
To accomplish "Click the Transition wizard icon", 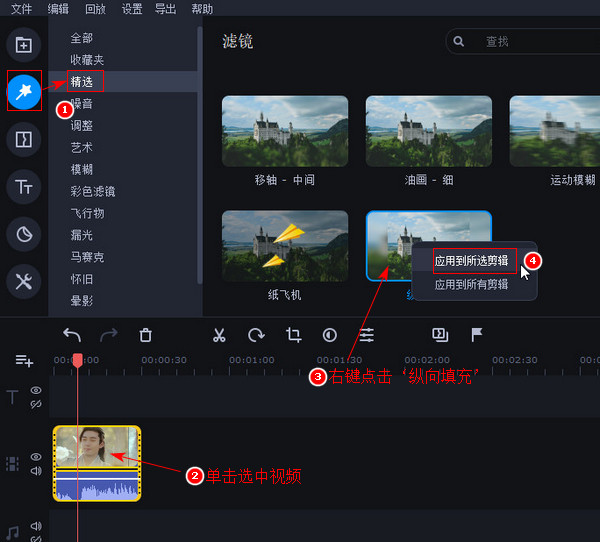I will (x=440, y=335).
